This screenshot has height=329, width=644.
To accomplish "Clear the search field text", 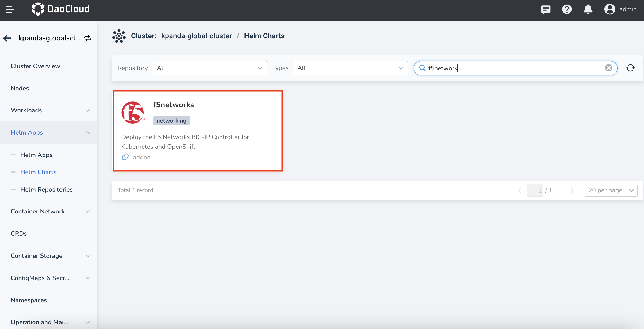I will pos(609,68).
